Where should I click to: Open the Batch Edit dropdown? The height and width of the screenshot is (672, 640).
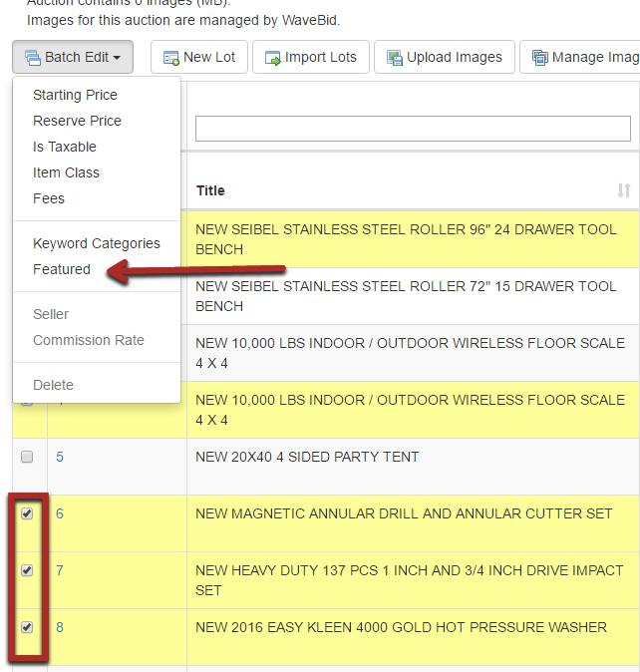coord(73,57)
